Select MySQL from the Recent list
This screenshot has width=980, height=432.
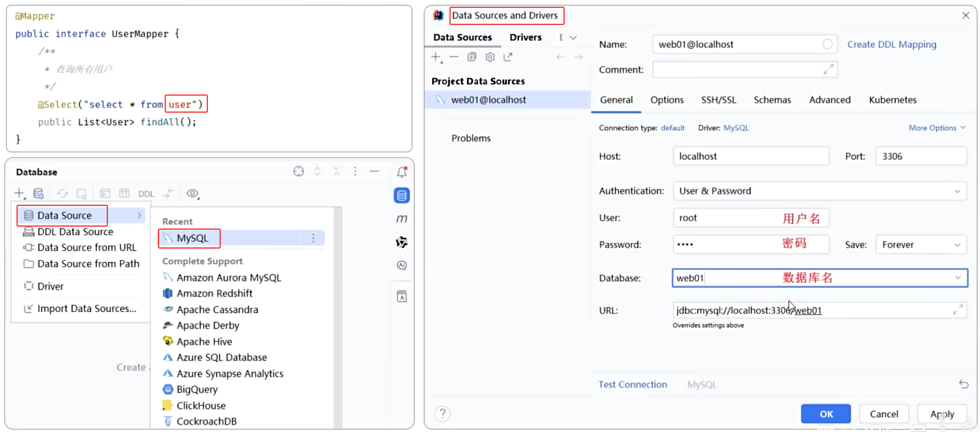pyautogui.click(x=193, y=238)
